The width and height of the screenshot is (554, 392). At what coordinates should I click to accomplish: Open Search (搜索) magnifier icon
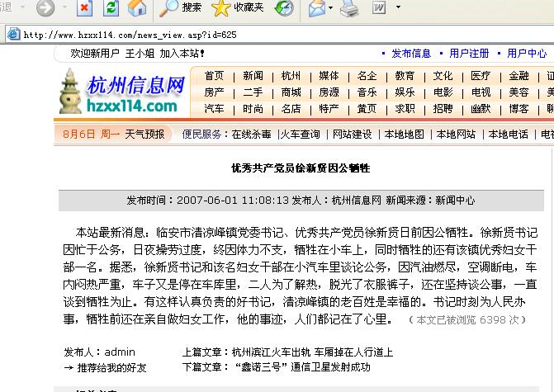click(x=168, y=8)
